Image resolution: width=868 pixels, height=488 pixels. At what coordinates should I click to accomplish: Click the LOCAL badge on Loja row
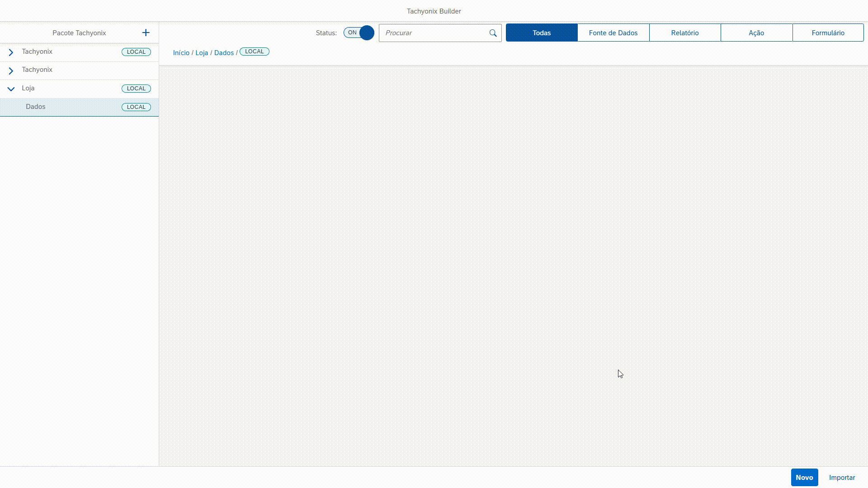point(136,89)
